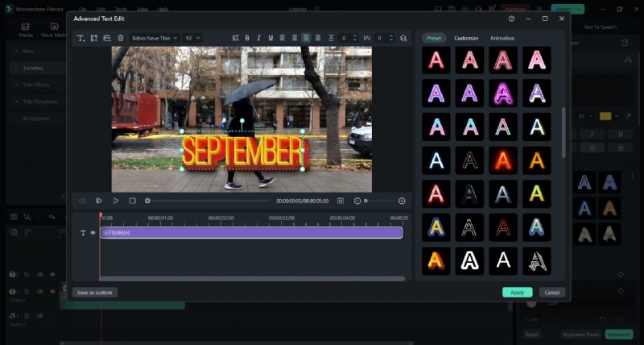Click the eyedropper icon beside color swatch
Image resolution: width=644 pixels, height=345 pixels.
point(628,116)
